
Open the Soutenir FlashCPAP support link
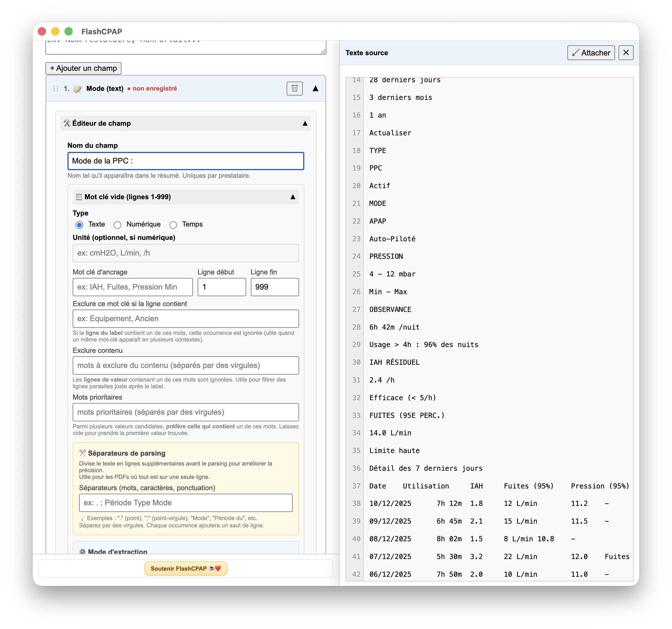coord(185,568)
